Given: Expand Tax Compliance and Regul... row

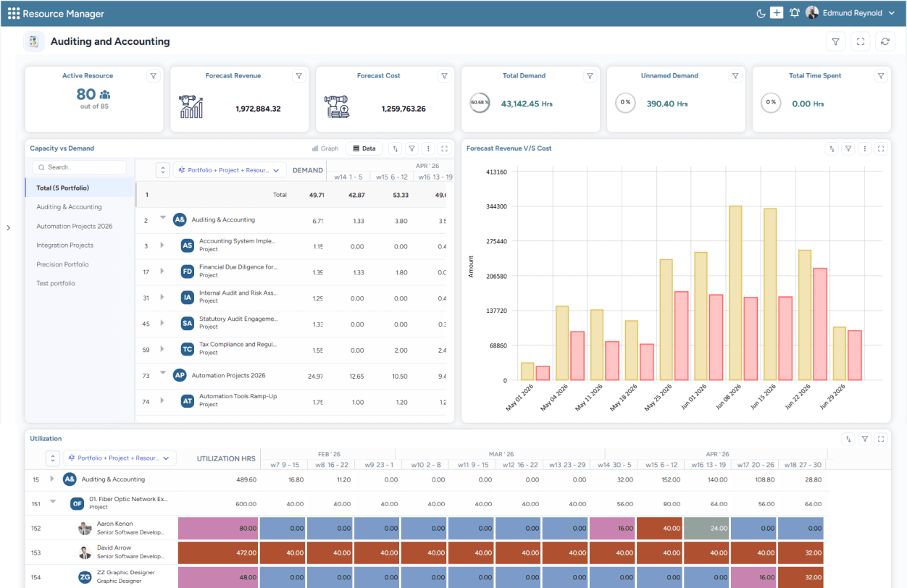Looking at the screenshot, I should (x=162, y=350).
